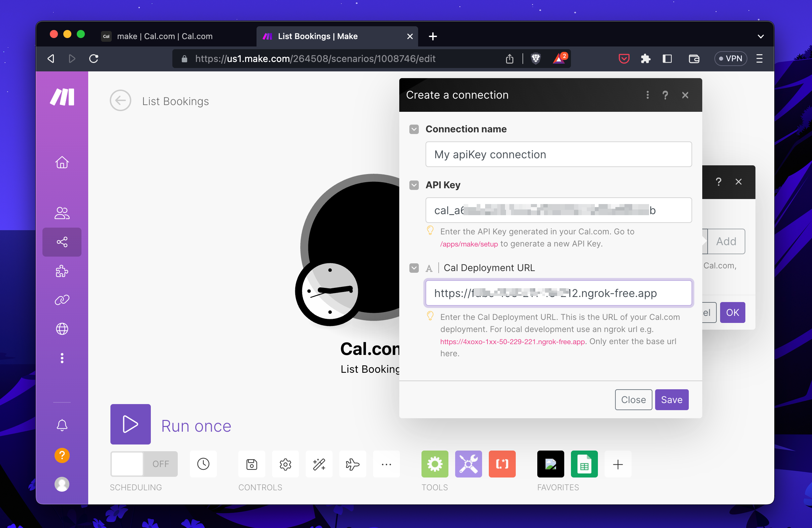
Task: Open the connection dialog three-dot menu
Action: [647, 95]
